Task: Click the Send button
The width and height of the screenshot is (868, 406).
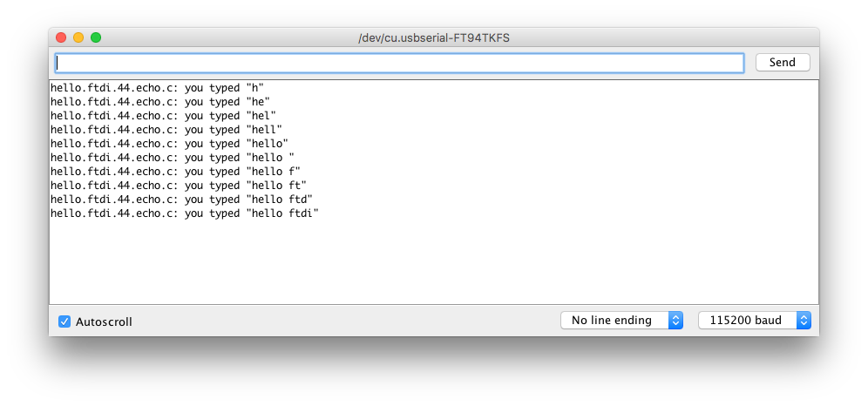Action: 783,63
